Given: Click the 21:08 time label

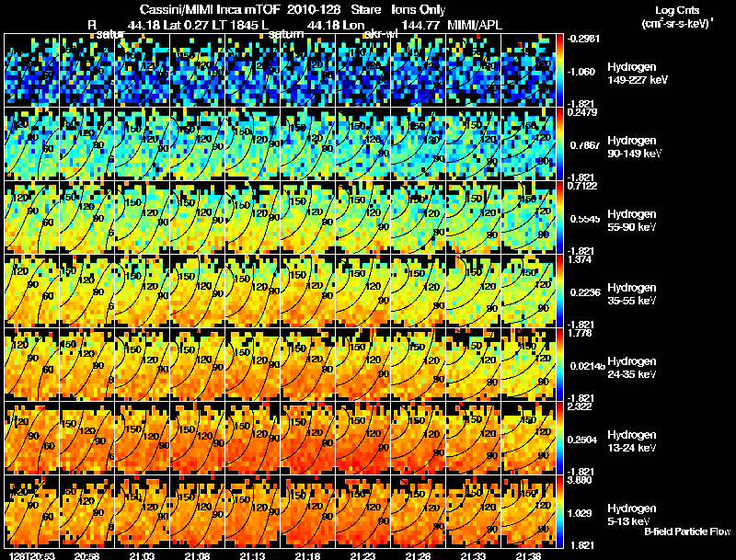Looking at the screenshot, I should (x=197, y=555).
